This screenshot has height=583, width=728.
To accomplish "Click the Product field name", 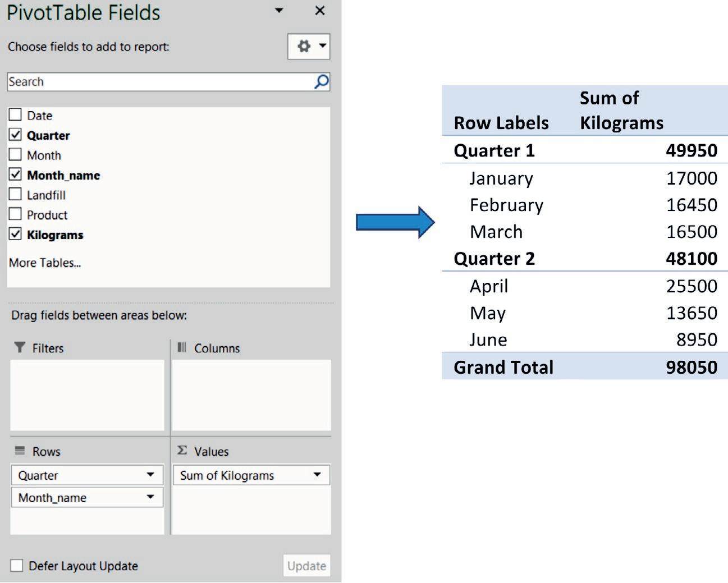I will [x=47, y=215].
